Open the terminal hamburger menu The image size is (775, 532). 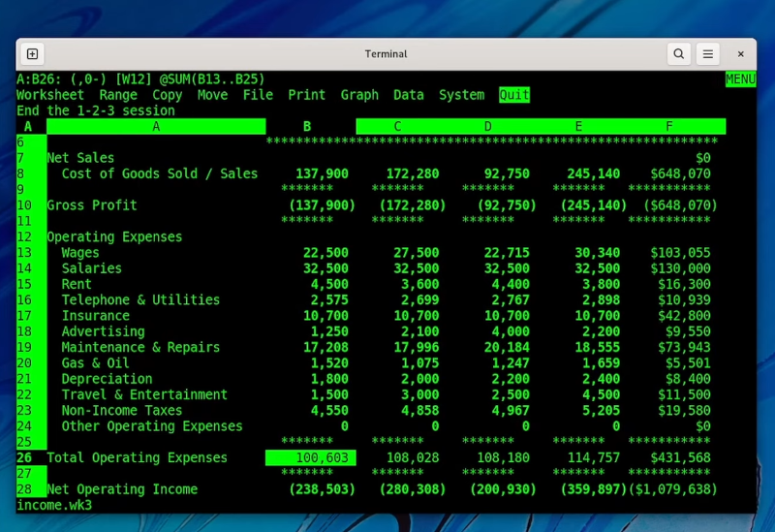click(709, 54)
